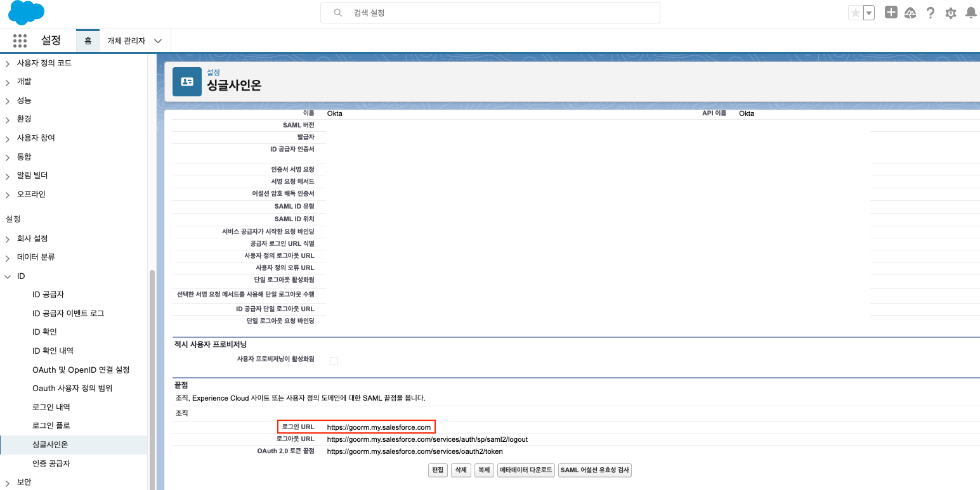Click the sidebar vertical scrollbar
The height and width of the screenshot is (490, 980).
(x=151, y=380)
